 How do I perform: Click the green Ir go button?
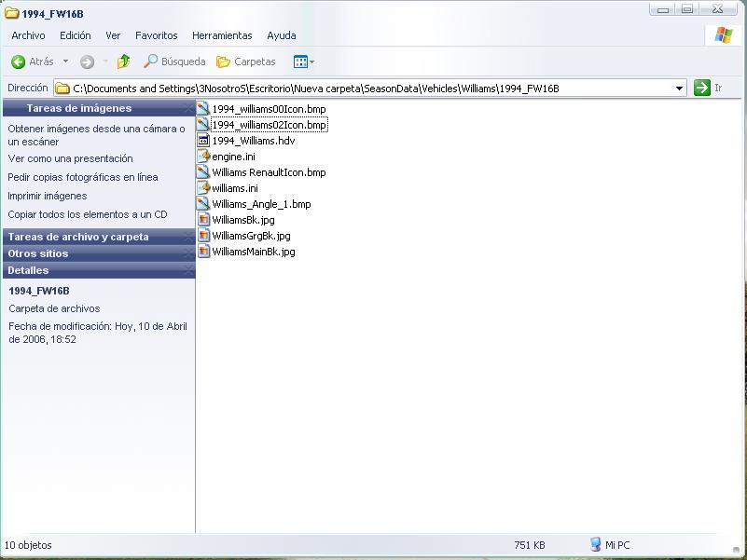point(702,89)
